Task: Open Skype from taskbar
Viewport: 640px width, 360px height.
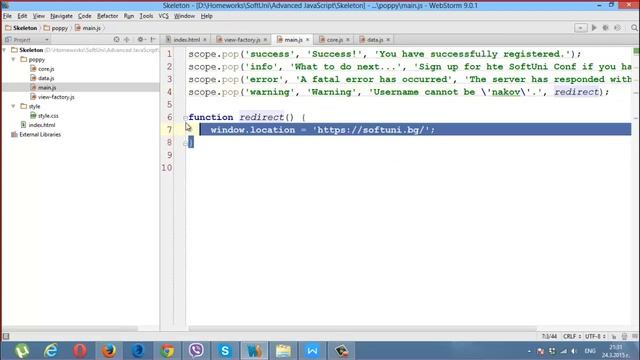Action: coord(225,351)
